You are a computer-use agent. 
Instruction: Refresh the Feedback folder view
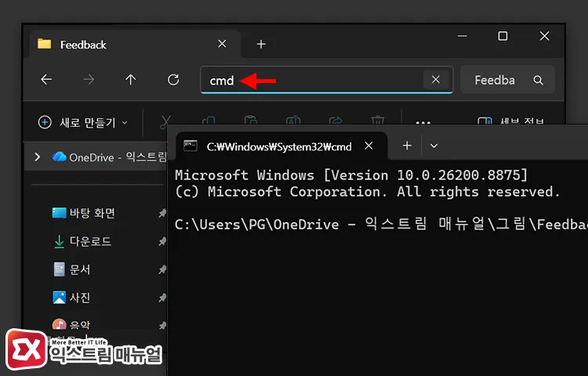point(173,79)
